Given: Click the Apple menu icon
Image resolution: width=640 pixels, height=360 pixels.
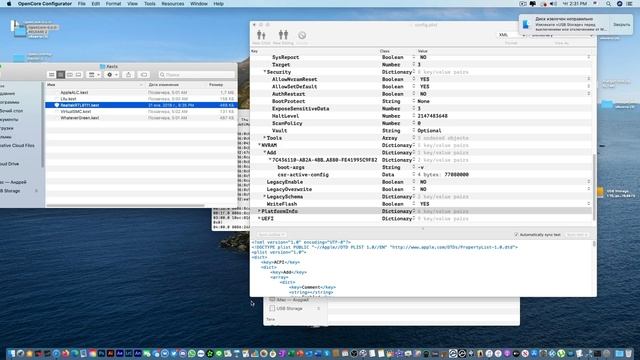Looking at the screenshot, I should pos(9,4).
